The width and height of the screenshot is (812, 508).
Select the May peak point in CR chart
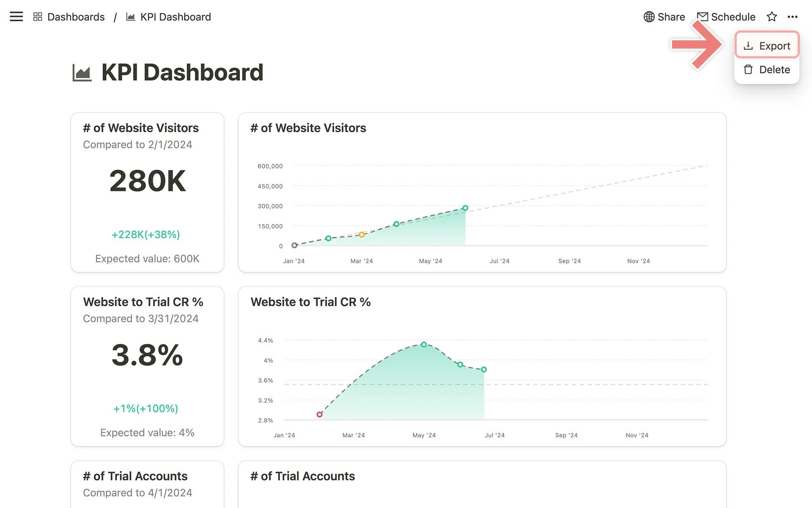click(424, 345)
